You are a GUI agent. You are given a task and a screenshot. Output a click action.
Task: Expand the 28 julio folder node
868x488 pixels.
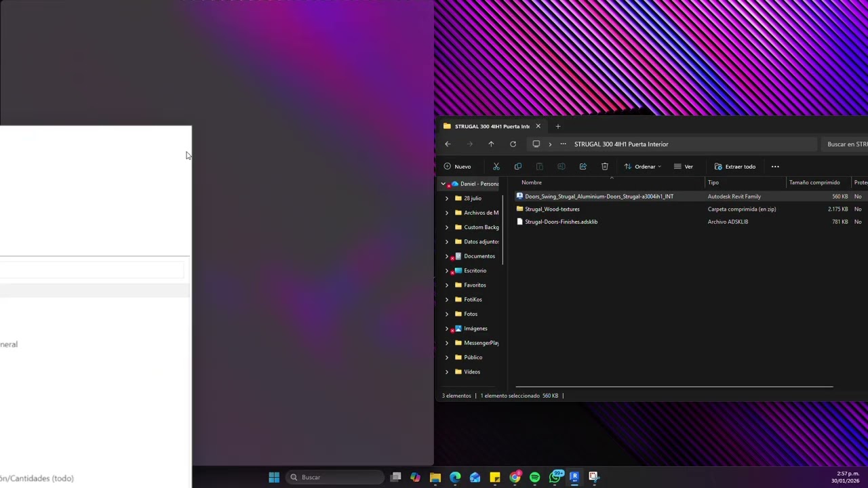tap(447, 198)
